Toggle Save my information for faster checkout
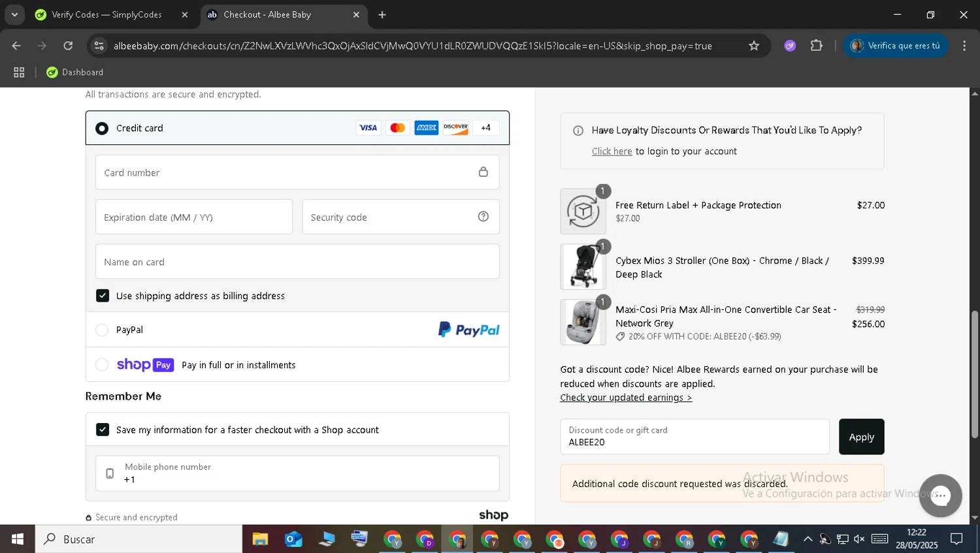Viewport: 980px width, 553px height. tap(103, 430)
